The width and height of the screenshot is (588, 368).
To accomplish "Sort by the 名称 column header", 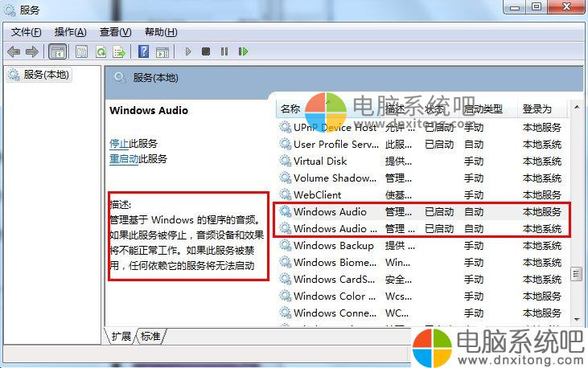I will [x=290, y=108].
